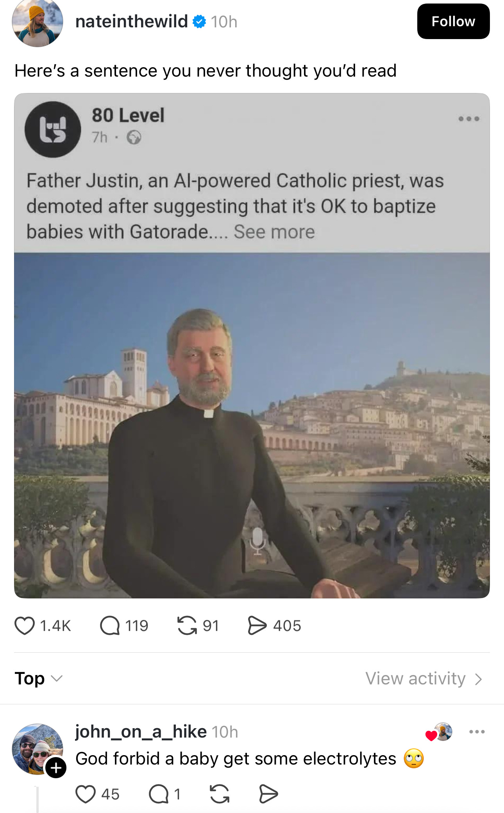Like nateinthewild's post with the heart icon
The image size is (504, 813).
[x=25, y=625]
